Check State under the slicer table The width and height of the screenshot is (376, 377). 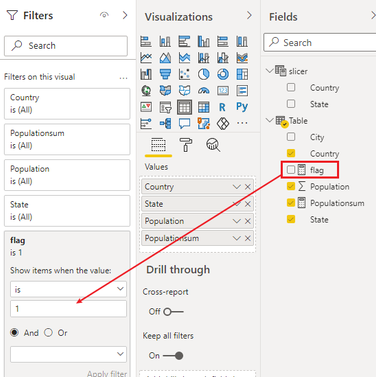(291, 104)
